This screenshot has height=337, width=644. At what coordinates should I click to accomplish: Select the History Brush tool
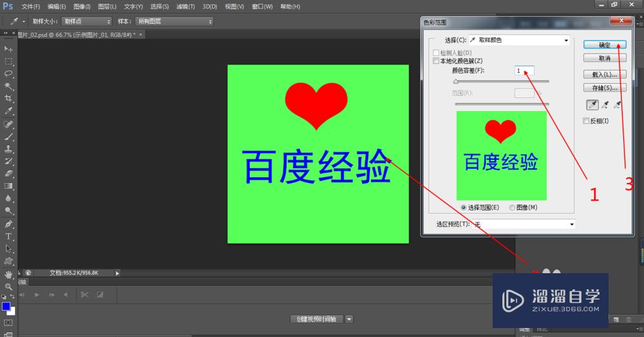tap(8, 161)
